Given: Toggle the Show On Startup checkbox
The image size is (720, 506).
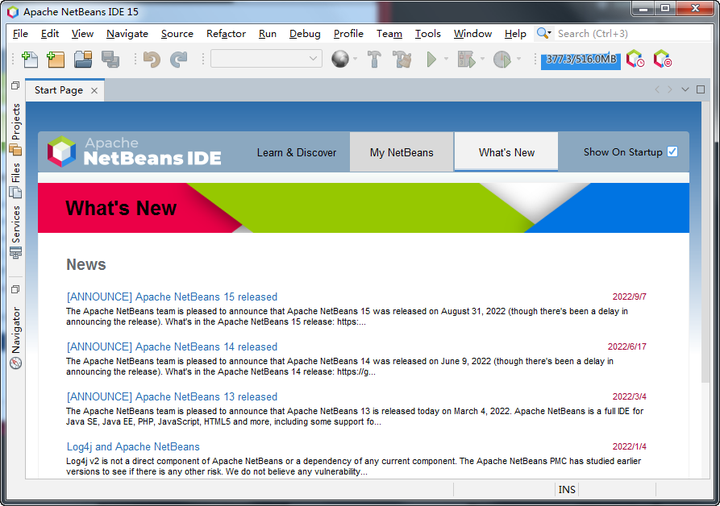Looking at the screenshot, I should [672, 152].
